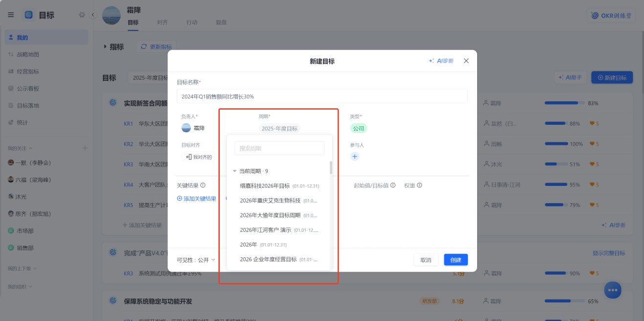Open settings via the gear icon beside 目标
644x321 pixels.
tap(82, 15)
